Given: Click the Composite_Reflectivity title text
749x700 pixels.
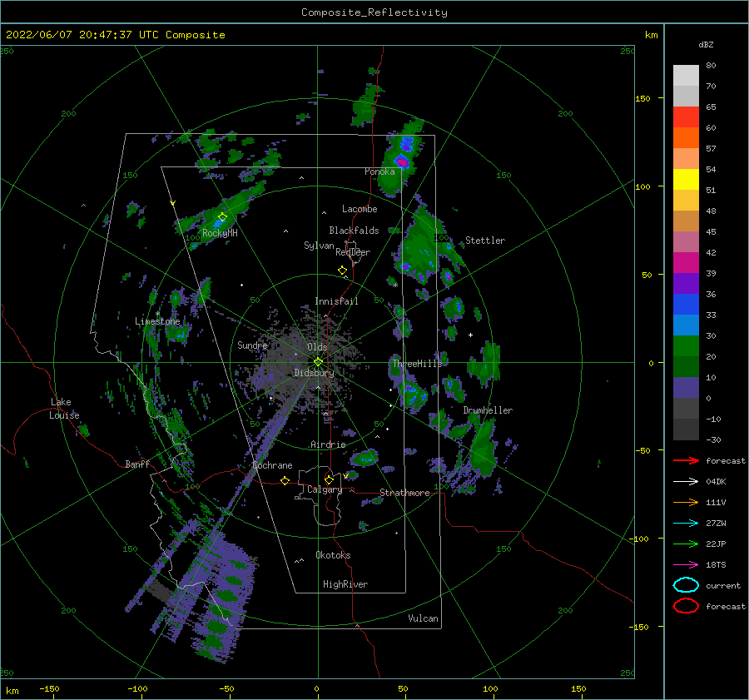Looking at the screenshot, I should [x=374, y=12].
